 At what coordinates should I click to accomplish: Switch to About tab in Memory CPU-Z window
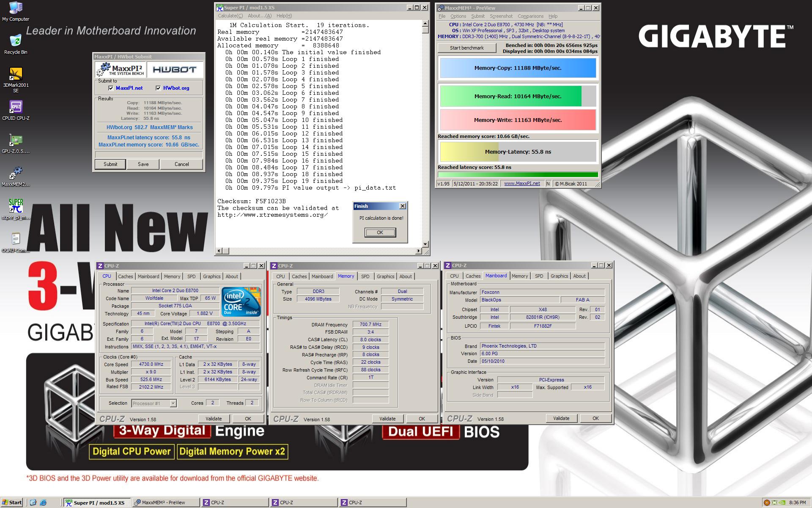pyautogui.click(x=406, y=276)
